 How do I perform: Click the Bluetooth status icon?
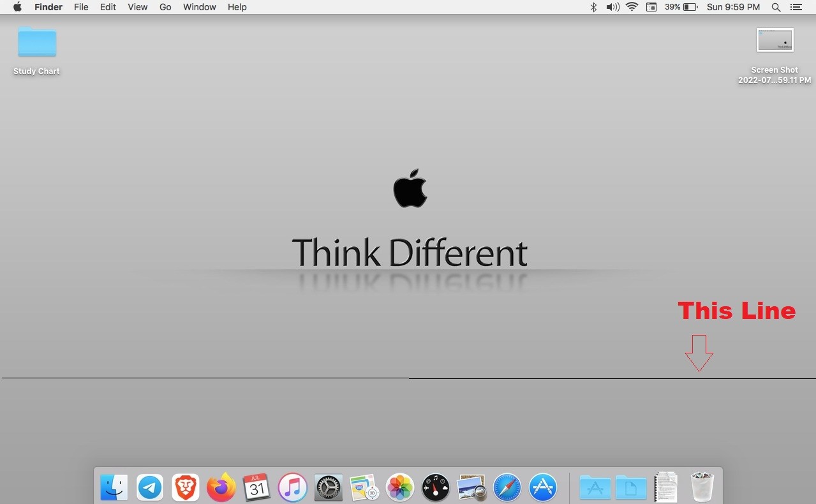[x=593, y=7]
